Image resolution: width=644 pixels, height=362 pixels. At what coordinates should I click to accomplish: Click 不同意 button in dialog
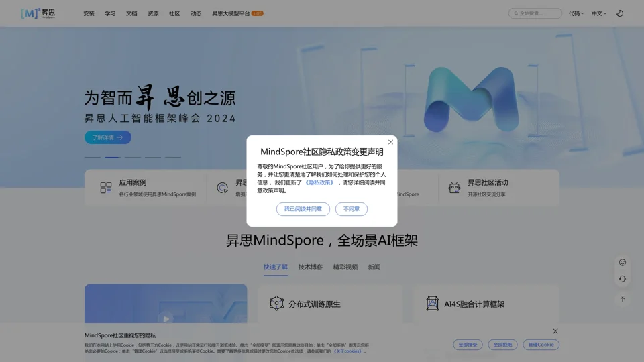coord(351,209)
